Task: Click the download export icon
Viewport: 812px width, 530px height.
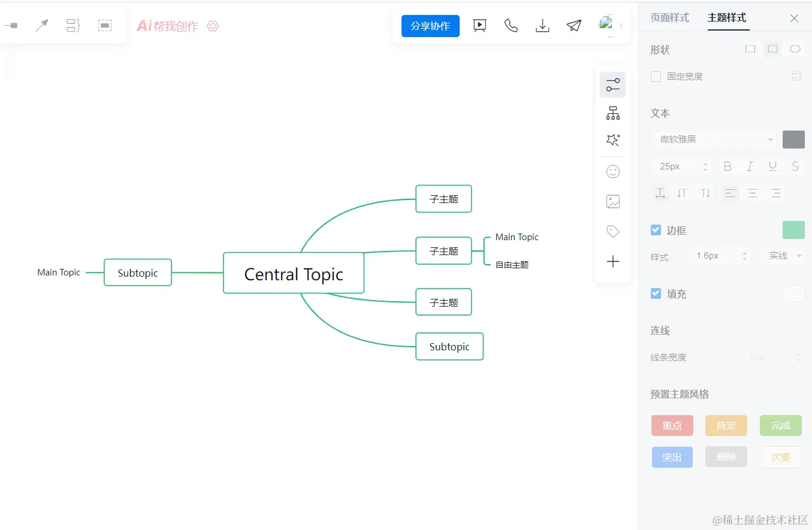Action: point(542,26)
